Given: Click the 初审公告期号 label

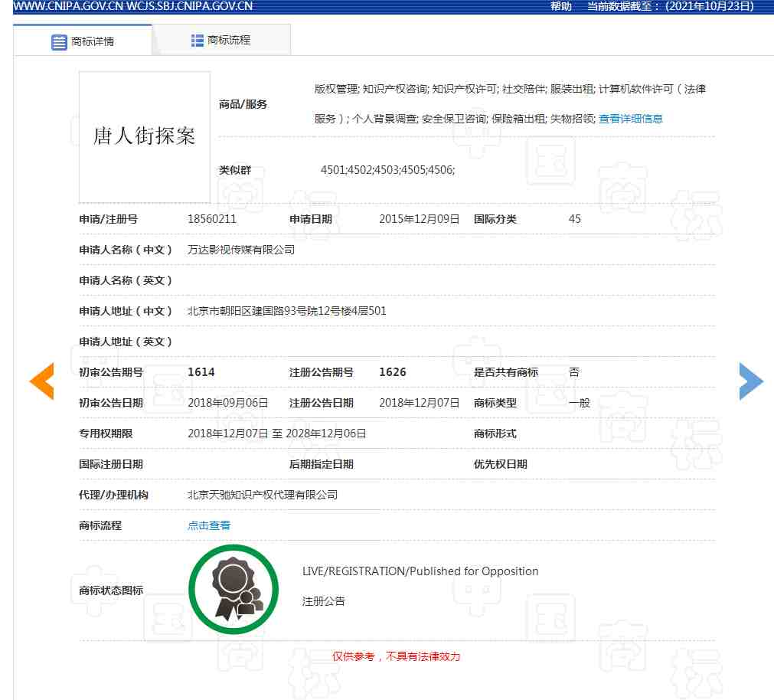Looking at the screenshot, I should [x=111, y=372].
